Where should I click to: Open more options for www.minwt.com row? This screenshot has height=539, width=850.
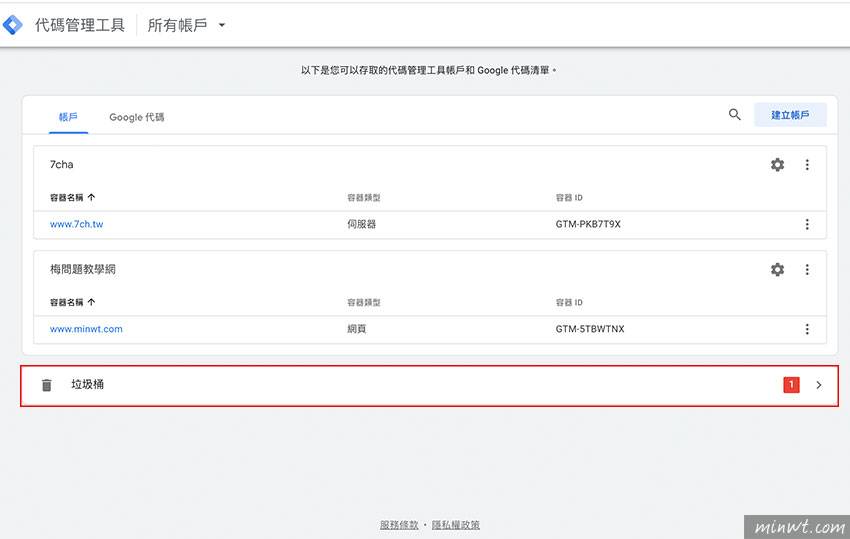[807, 329]
